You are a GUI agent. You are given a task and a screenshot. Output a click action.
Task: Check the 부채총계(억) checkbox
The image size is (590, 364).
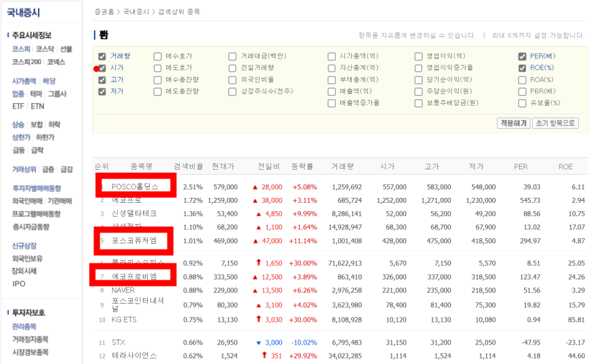click(x=332, y=80)
